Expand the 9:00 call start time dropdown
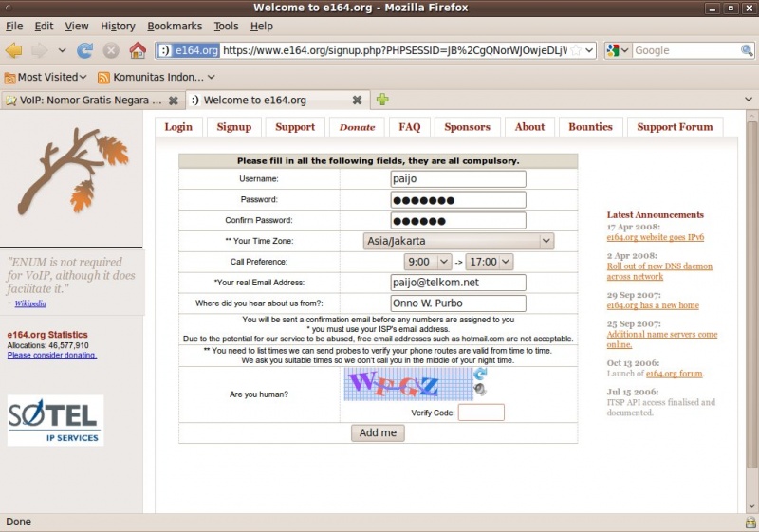Screen dimensions: 759x532 pos(430,262)
